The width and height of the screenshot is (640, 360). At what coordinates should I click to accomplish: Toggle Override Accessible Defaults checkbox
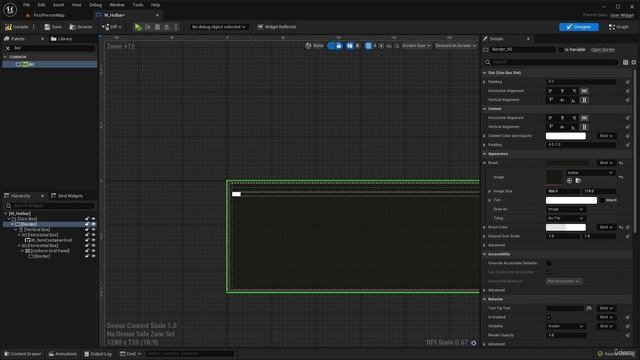(549, 263)
